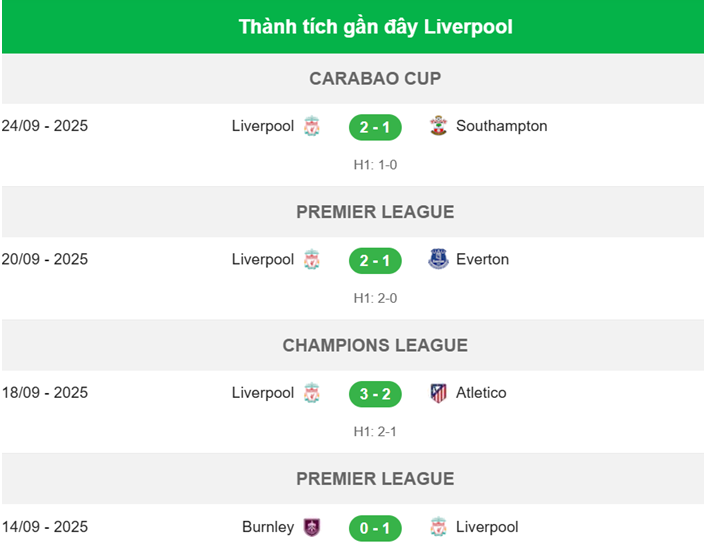Viewport: 708px width, 556px height.
Task: Click Liverpool crest in Everton match row
Action: (x=312, y=260)
